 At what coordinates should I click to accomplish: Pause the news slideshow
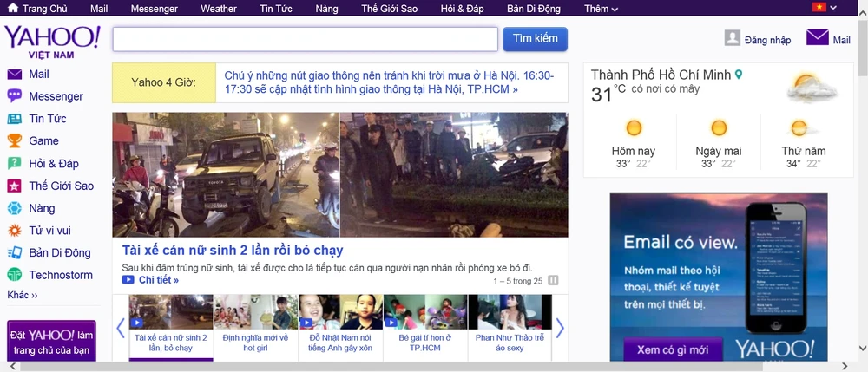[x=553, y=280]
